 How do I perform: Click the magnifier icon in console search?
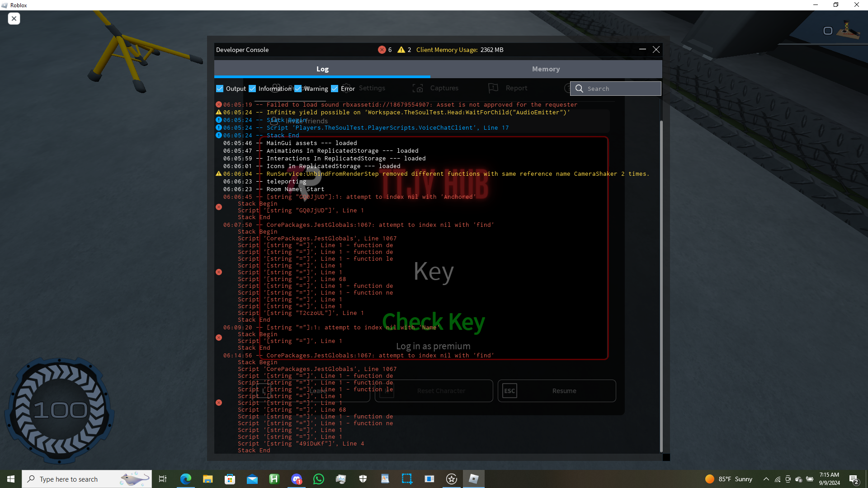579,89
